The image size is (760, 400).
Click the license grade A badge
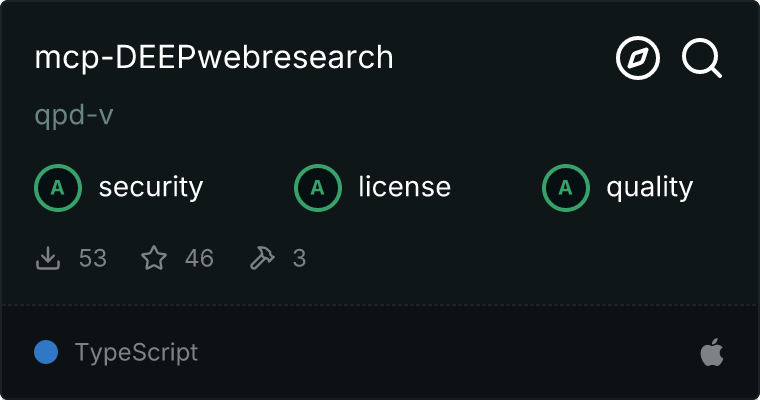pos(318,187)
